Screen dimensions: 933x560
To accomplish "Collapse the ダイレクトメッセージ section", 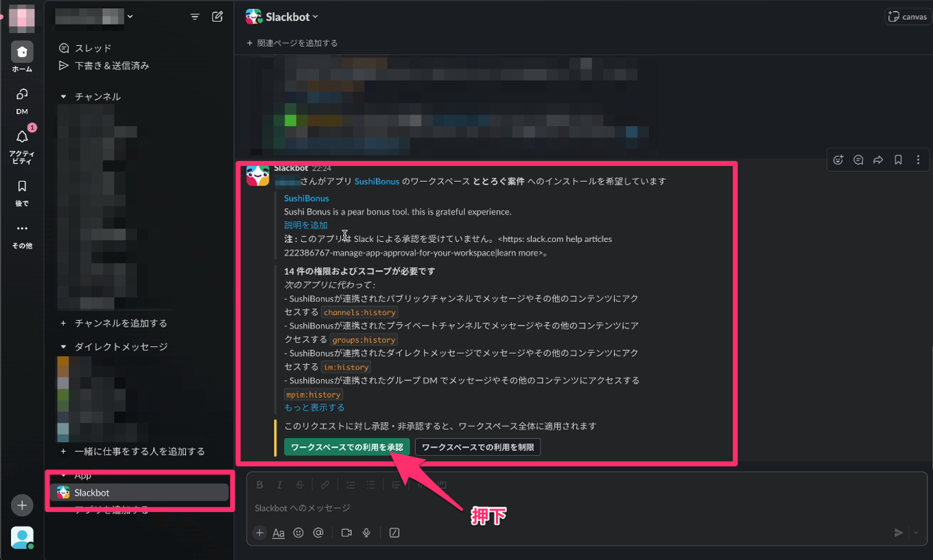I will 63,347.
